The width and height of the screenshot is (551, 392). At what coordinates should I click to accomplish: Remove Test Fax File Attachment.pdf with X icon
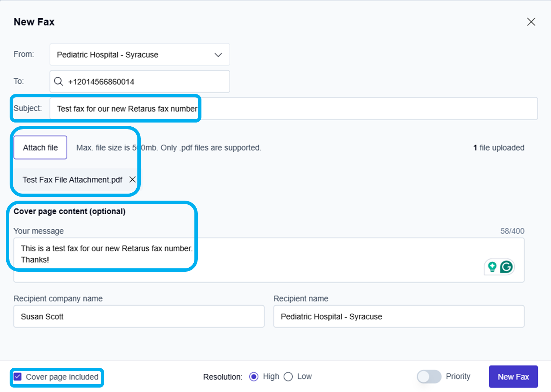[x=132, y=180]
